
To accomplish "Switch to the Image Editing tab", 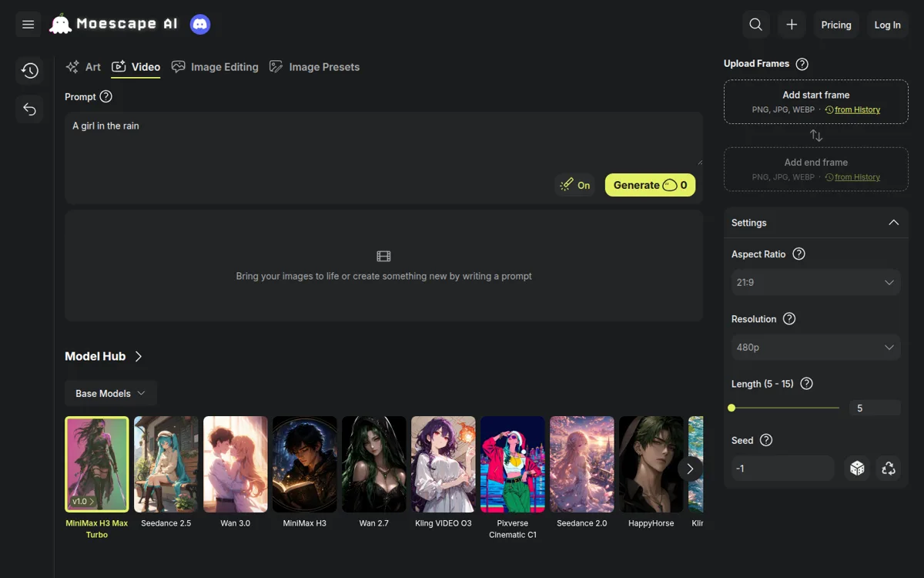I will (x=215, y=67).
